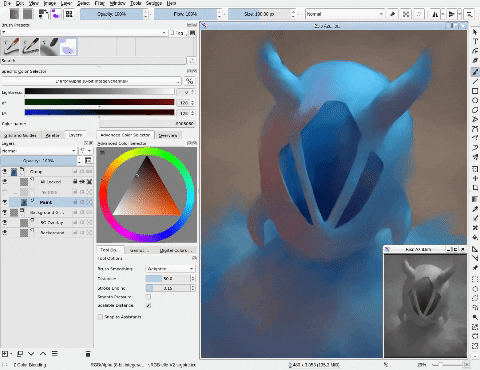
Task: Uncheck Scalable Distance checkbox
Action: [x=148, y=305]
